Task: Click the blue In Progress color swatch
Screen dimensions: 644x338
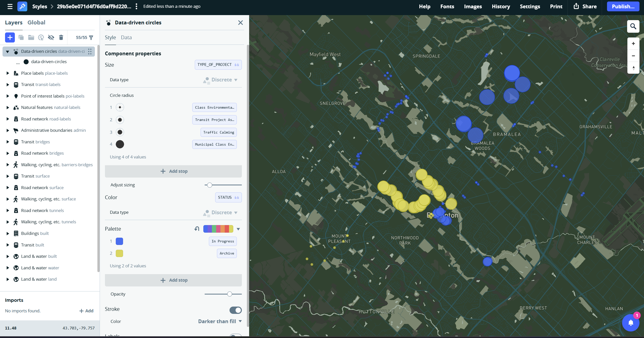Action: click(119, 241)
